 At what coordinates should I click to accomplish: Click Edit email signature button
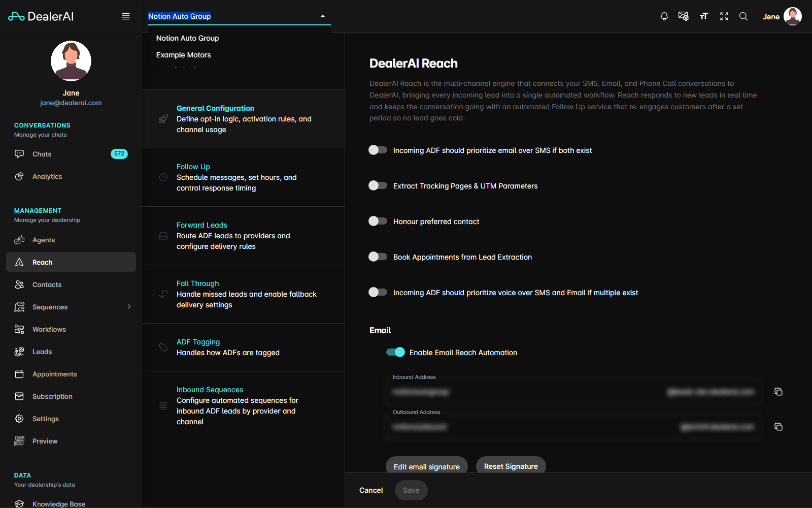[427, 466]
